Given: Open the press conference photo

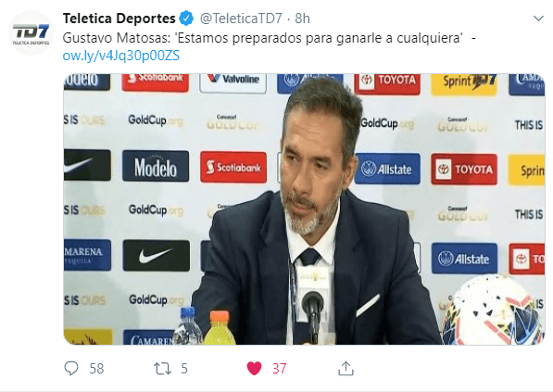Looking at the screenshot, I should 304,209.
